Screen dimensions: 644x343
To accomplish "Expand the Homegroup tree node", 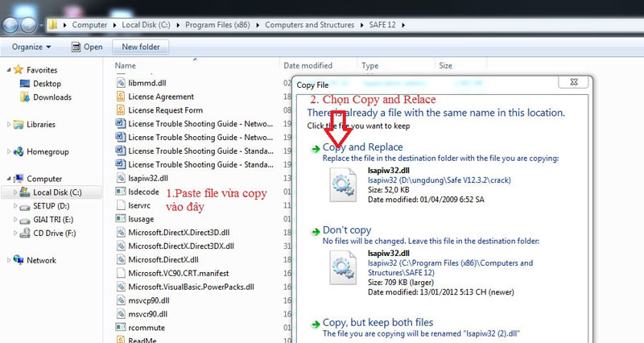I will (9, 151).
